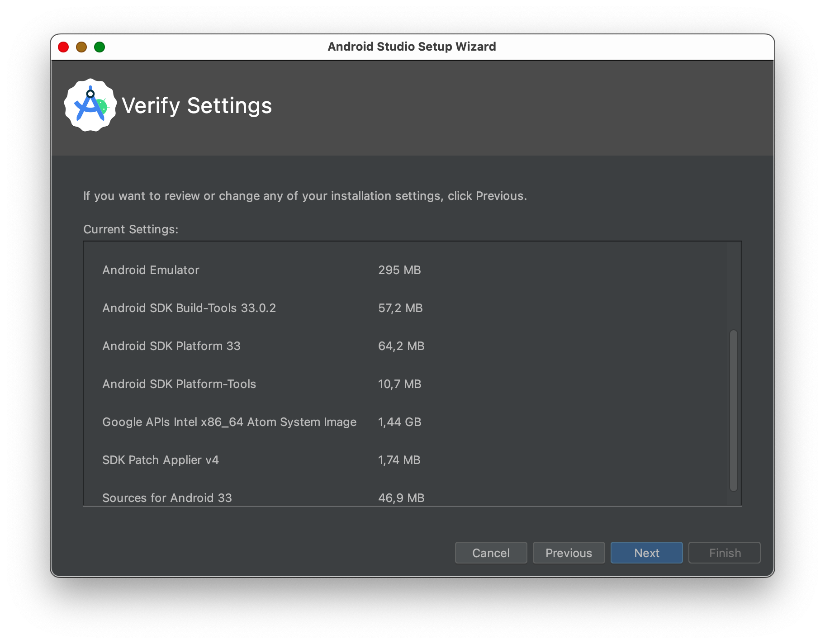Go back with the Previous button
The width and height of the screenshot is (825, 644).
(569, 553)
